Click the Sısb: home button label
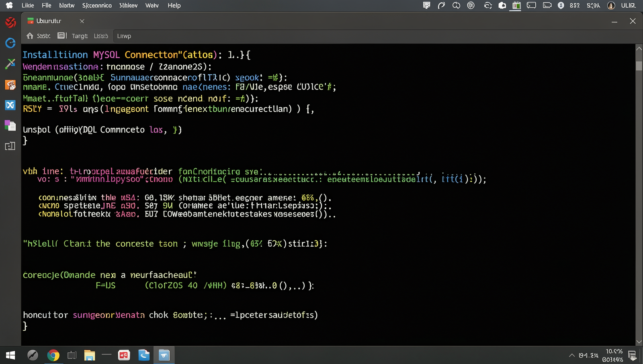Screen dimensions: 643x364 point(43,36)
